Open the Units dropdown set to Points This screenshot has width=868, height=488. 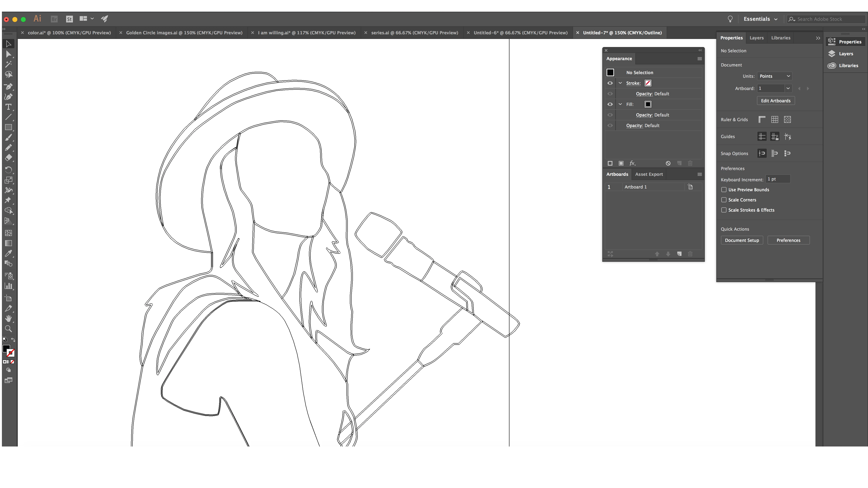(x=774, y=76)
